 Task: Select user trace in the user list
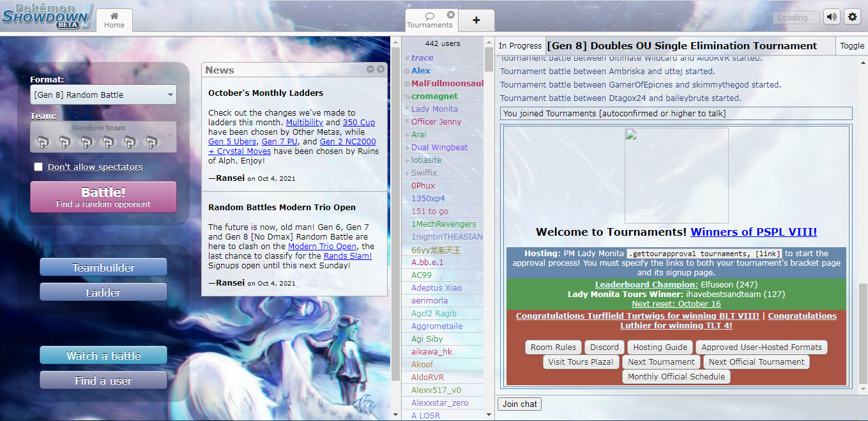[x=443, y=57]
